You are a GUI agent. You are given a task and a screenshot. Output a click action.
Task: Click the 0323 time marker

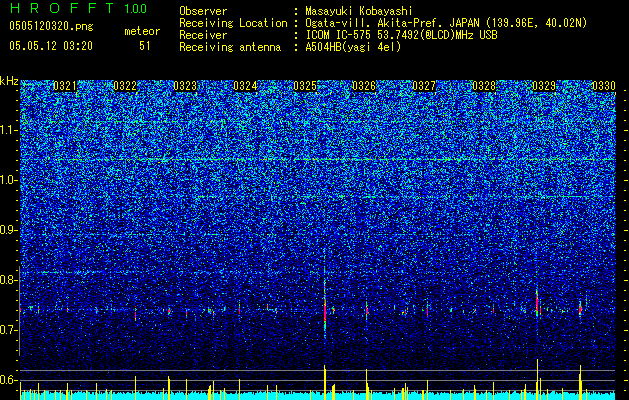coord(185,86)
